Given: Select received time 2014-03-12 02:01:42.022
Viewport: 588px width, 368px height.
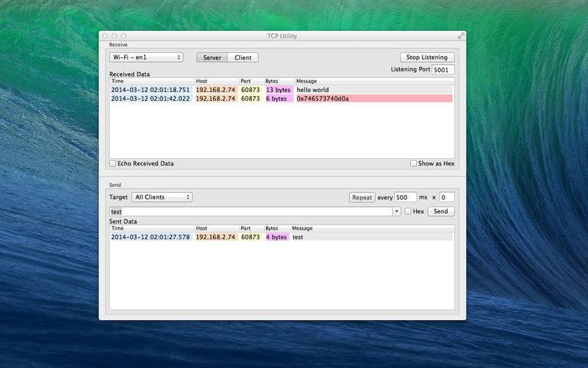Looking at the screenshot, I should tap(151, 99).
